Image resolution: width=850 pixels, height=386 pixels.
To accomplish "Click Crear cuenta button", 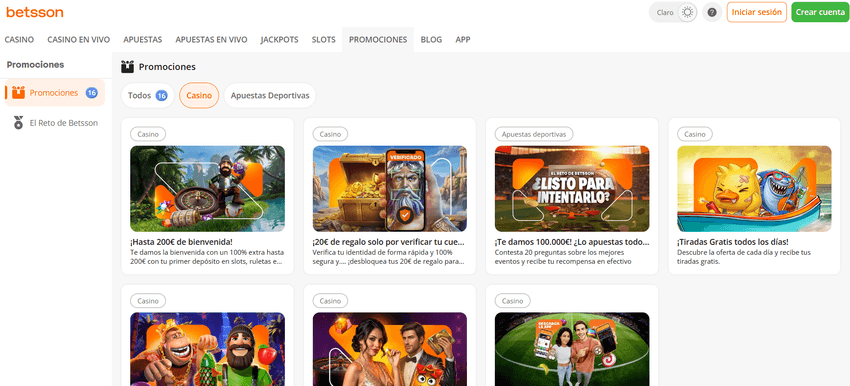I will point(820,12).
